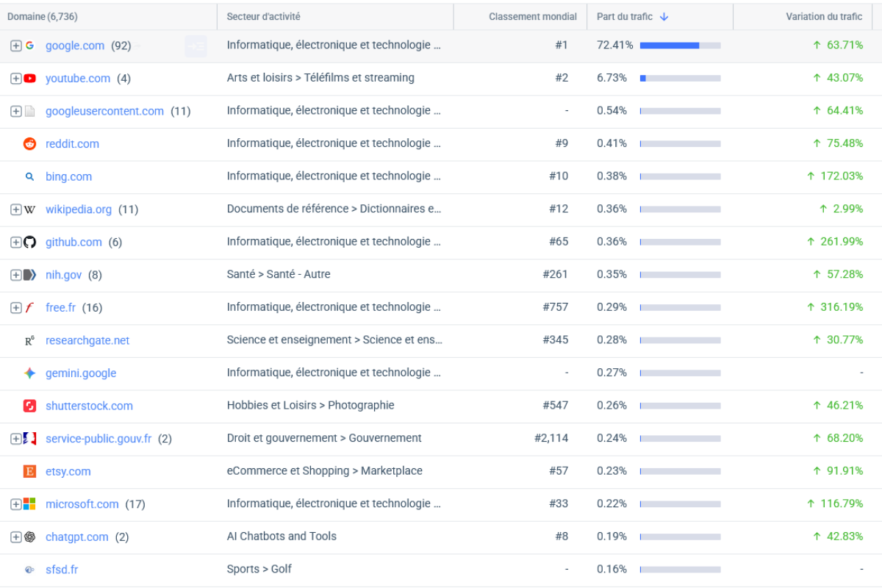Click the Reddit favicon icon
The image size is (882, 588).
click(29, 144)
